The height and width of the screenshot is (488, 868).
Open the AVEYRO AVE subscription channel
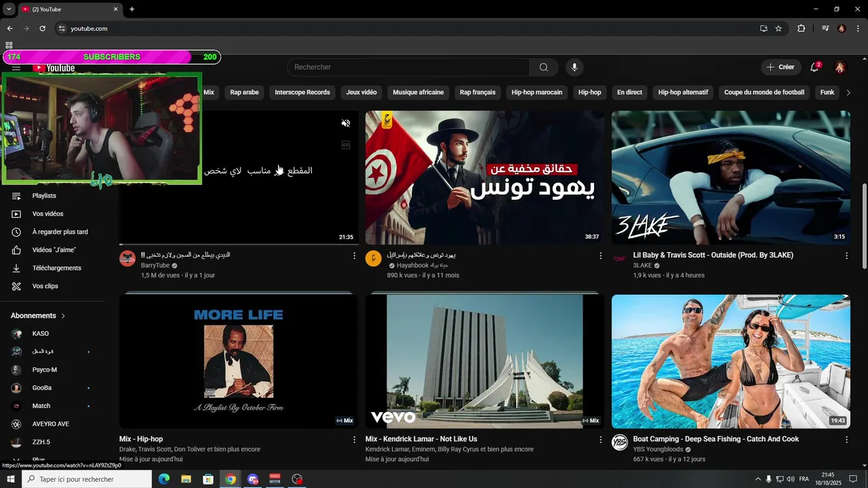(x=53, y=424)
